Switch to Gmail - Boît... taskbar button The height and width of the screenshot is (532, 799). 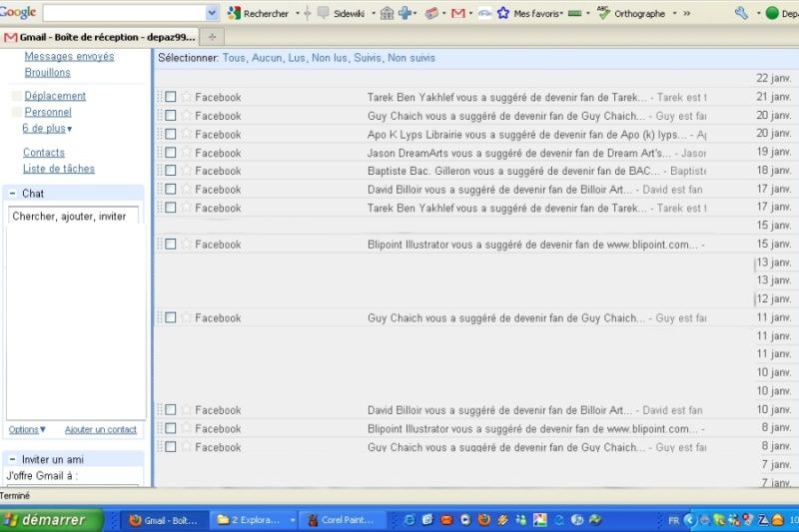(165, 520)
